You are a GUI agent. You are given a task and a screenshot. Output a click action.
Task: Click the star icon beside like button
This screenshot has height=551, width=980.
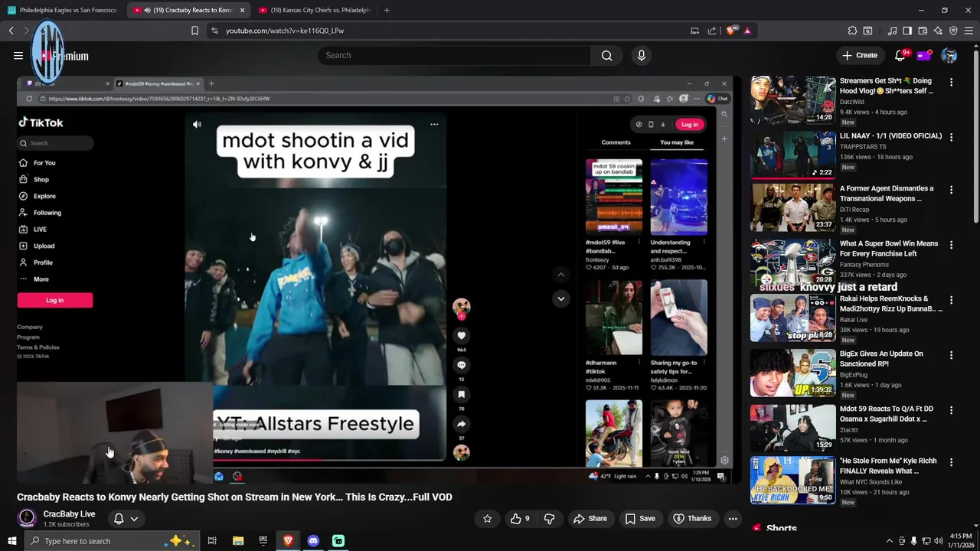coord(487,518)
